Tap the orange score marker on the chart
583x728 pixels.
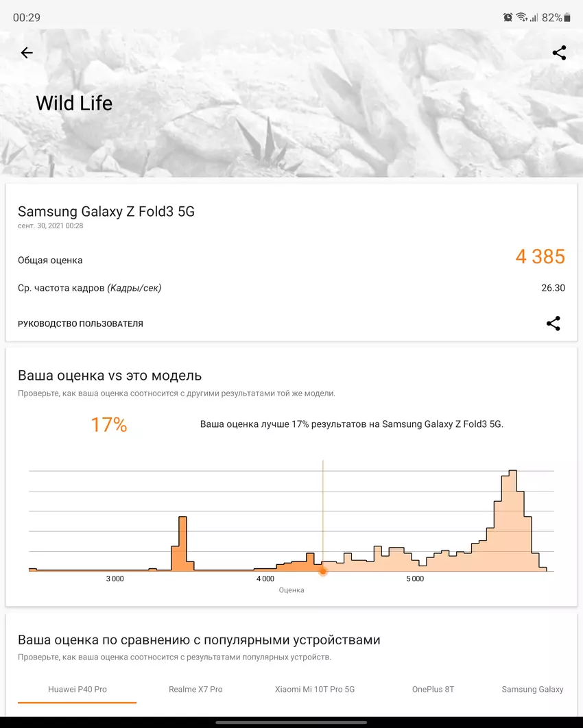coord(323,570)
